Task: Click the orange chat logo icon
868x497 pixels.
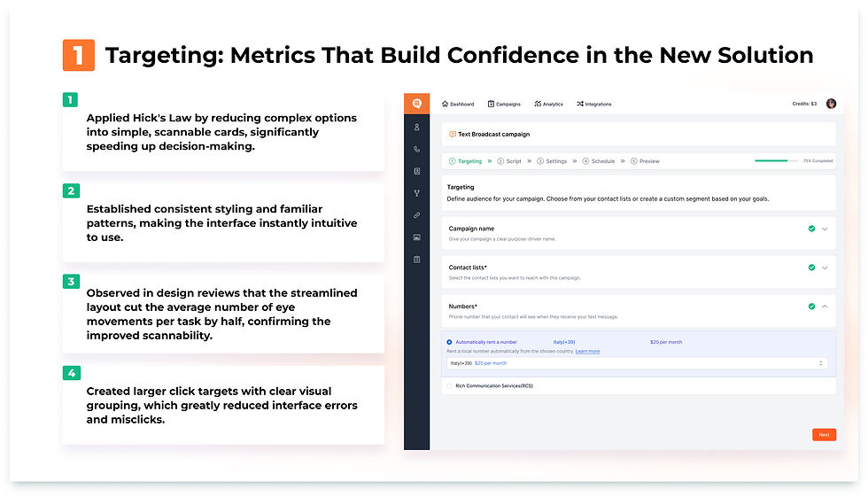Action: pos(417,104)
